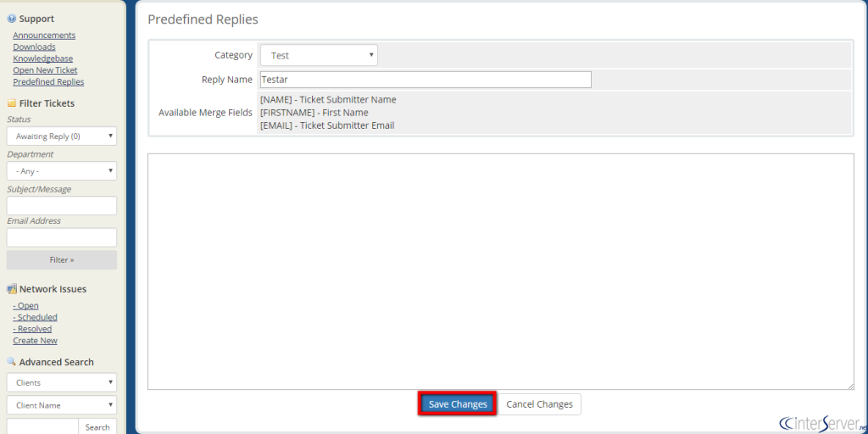Screen dimensions: 868x434
Task: Open Predefined Replies in sidebar
Action: pyautogui.click(x=48, y=82)
